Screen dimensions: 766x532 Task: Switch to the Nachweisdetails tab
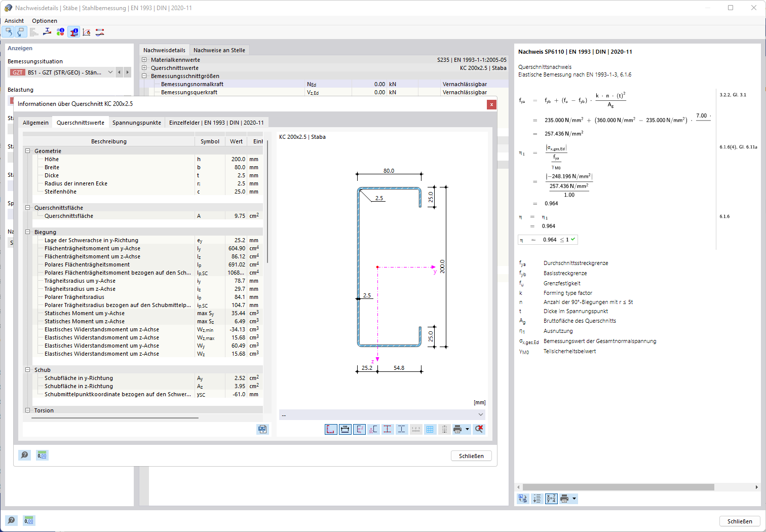tap(164, 50)
